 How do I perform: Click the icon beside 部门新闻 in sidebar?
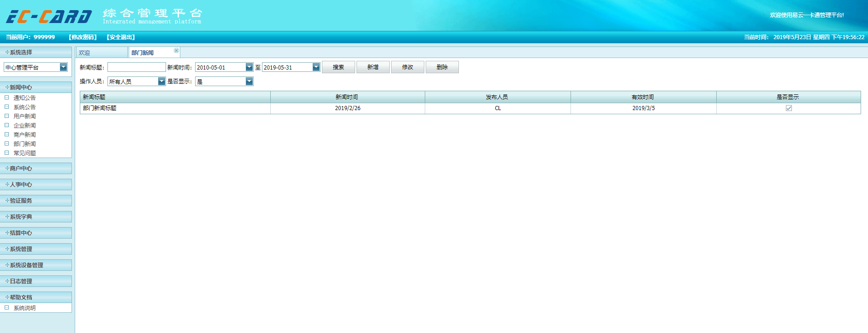point(7,144)
